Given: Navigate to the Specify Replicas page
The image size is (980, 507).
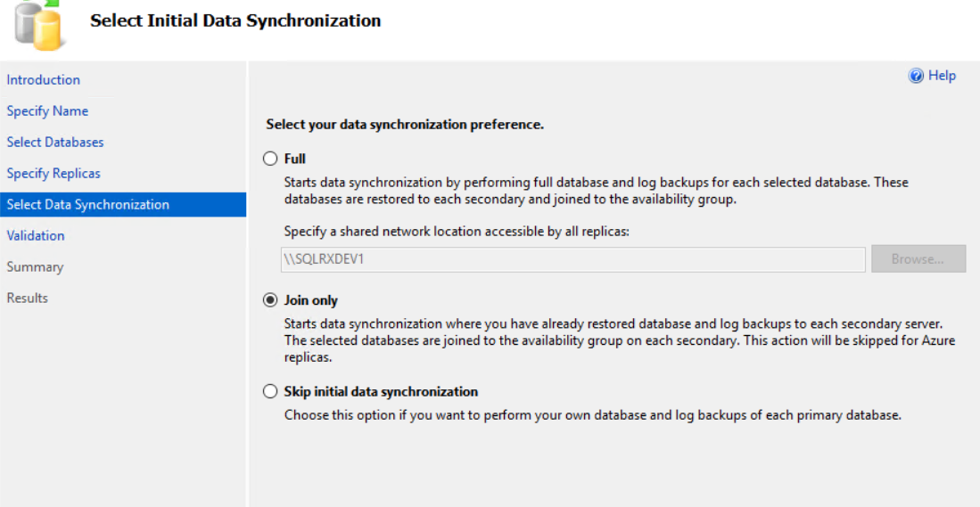Looking at the screenshot, I should point(54,173).
